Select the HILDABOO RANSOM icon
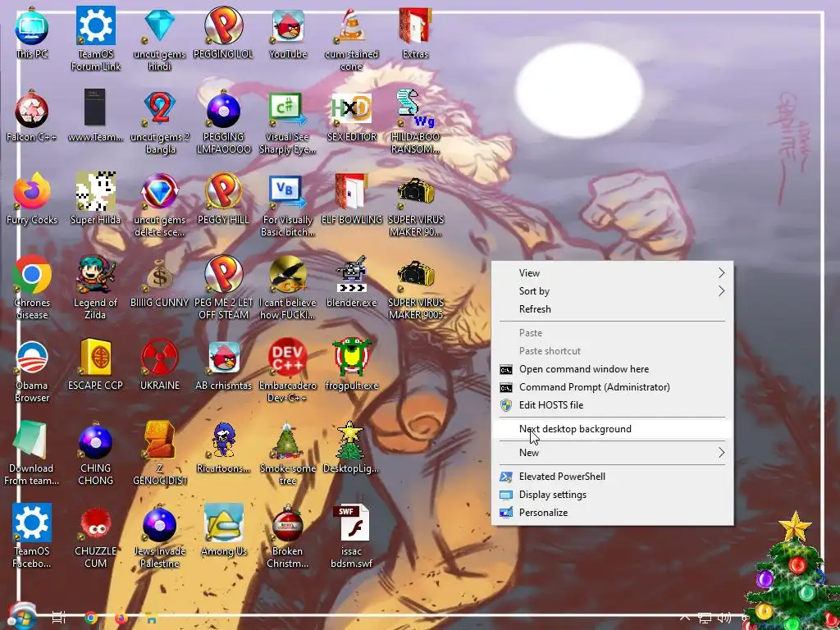Image resolution: width=840 pixels, height=630 pixels. coord(415,121)
